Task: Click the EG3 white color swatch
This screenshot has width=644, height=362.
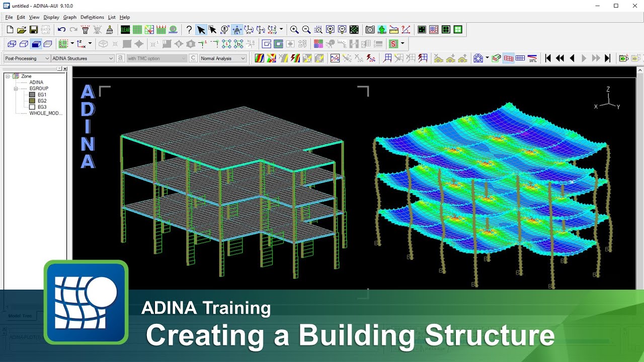Action: [x=32, y=107]
